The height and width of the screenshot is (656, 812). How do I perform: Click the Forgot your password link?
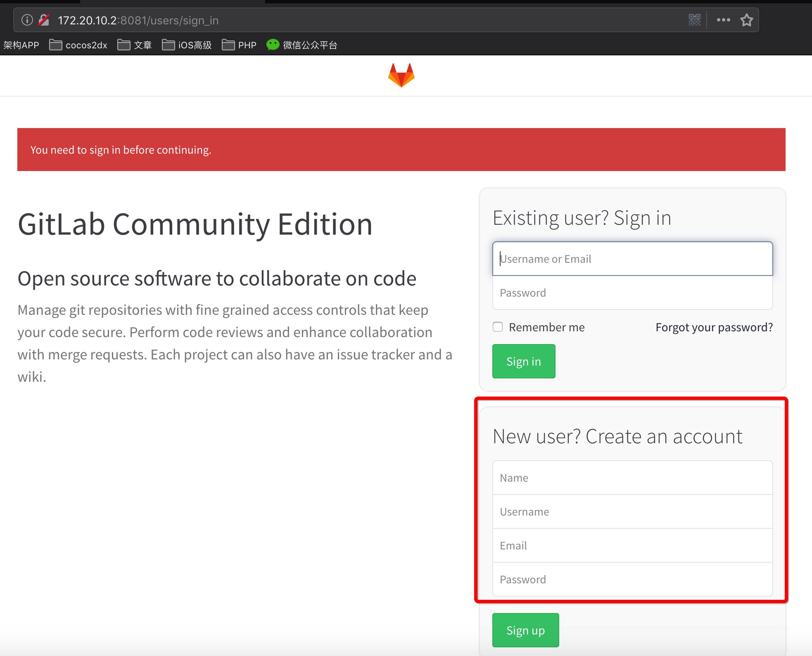[x=714, y=327]
